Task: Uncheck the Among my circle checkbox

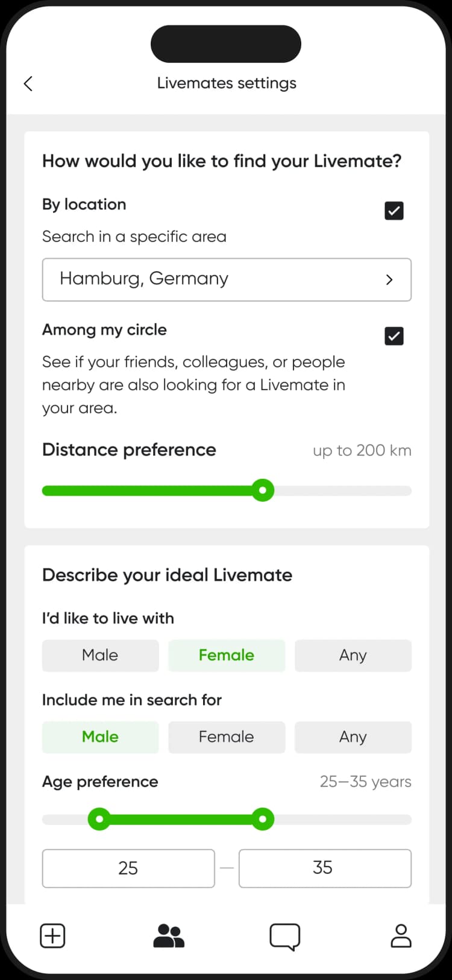Action: coord(394,336)
